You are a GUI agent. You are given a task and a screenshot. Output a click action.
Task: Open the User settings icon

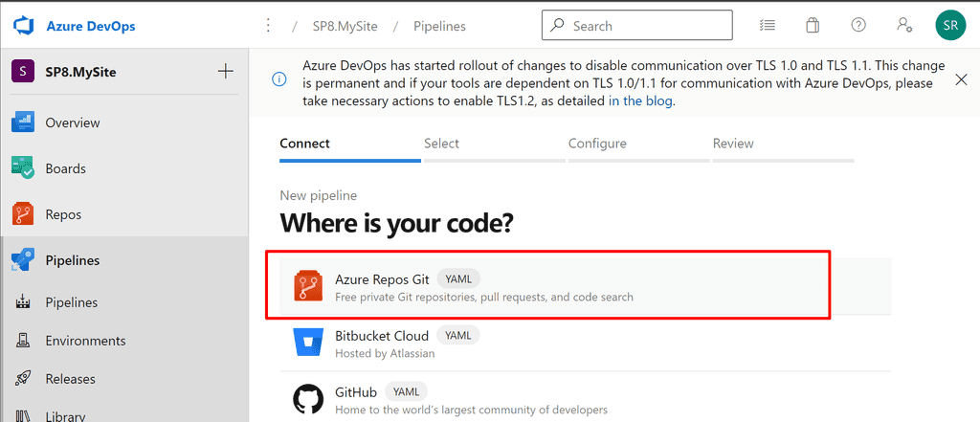(x=903, y=25)
